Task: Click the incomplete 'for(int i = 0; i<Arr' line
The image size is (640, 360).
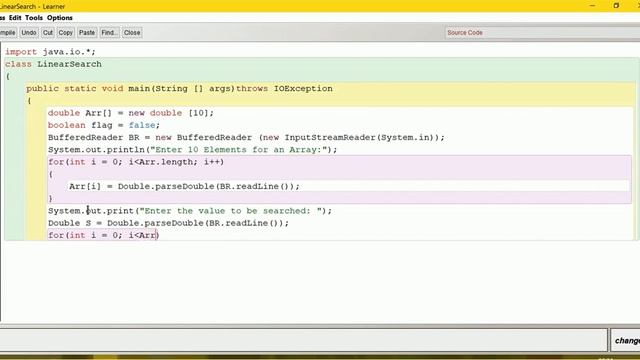Action: pos(103,236)
